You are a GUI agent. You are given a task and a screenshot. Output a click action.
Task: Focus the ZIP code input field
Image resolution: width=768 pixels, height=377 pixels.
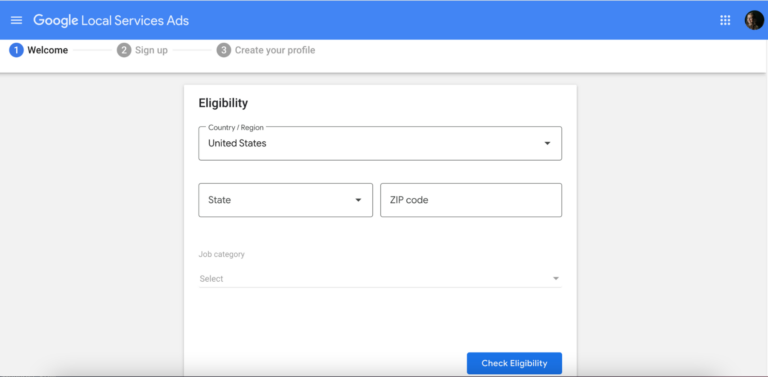(x=471, y=200)
